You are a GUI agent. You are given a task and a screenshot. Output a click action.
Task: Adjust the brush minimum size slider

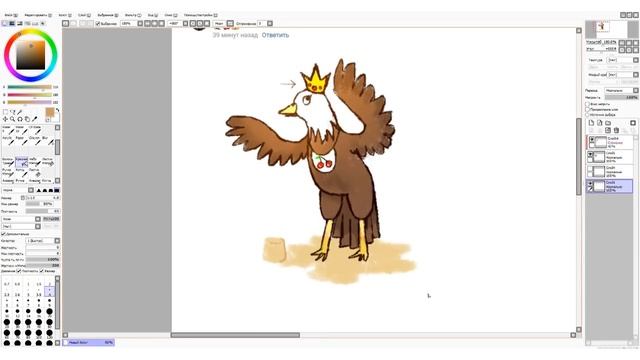pyautogui.click(x=40, y=204)
